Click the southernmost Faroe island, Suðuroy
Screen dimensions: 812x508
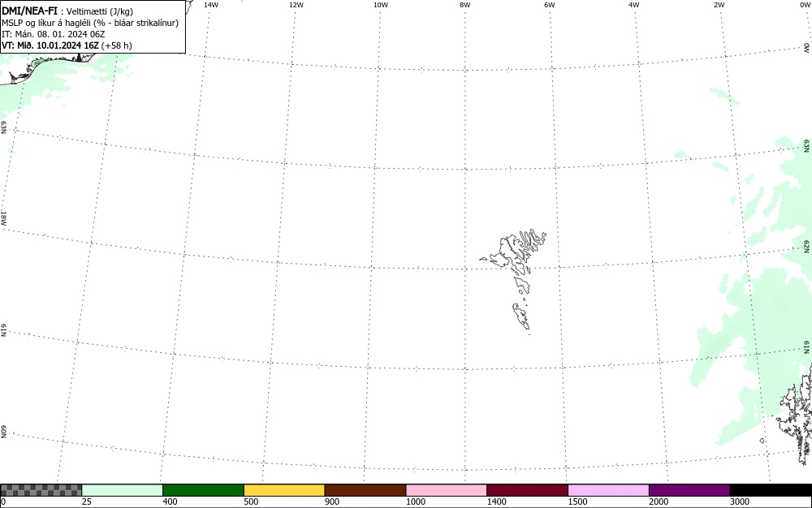tap(521, 316)
